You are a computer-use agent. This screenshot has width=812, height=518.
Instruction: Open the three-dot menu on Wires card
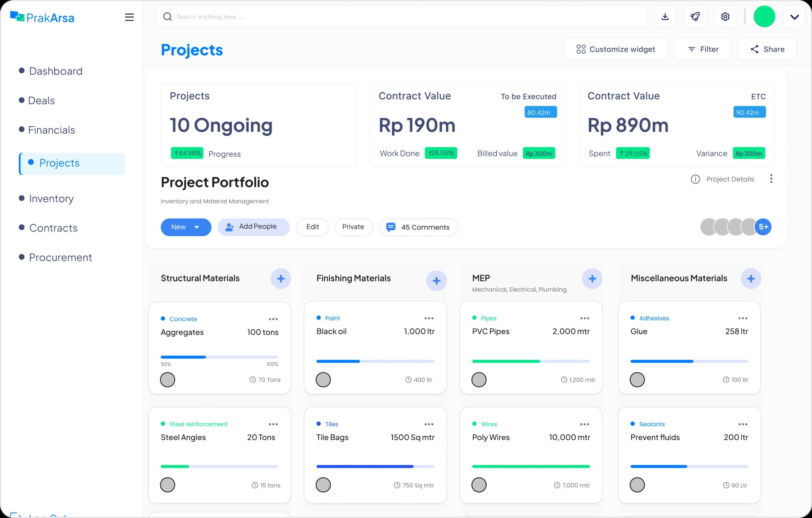tap(584, 424)
